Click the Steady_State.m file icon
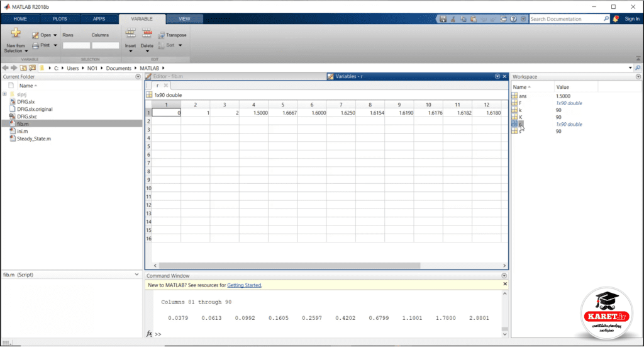The width and height of the screenshot is (644, 347). point(13,139)
